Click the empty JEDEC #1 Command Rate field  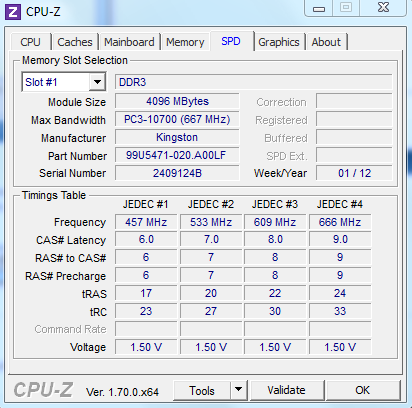(146, 329)
